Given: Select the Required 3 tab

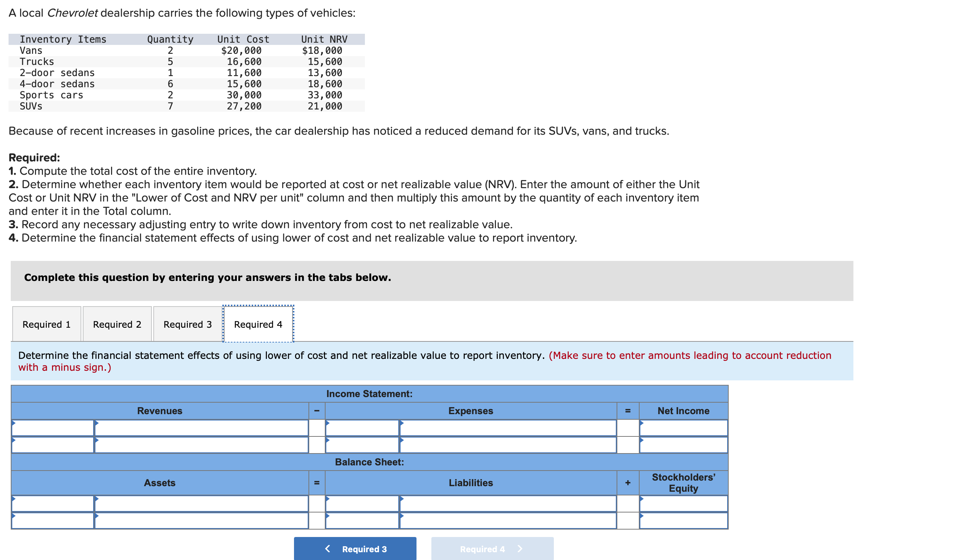Looking at the screenshot, I should (x=187, y=324).
